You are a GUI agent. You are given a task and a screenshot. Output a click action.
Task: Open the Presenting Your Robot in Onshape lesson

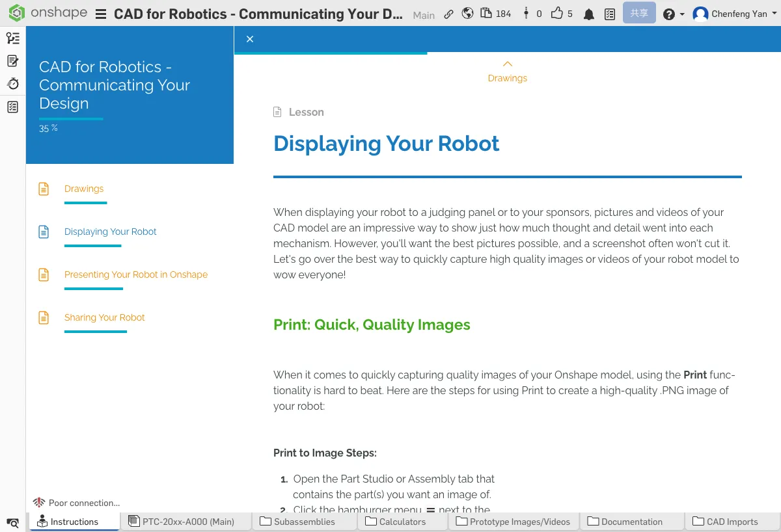pyautogui.click(x=135, y=274)
